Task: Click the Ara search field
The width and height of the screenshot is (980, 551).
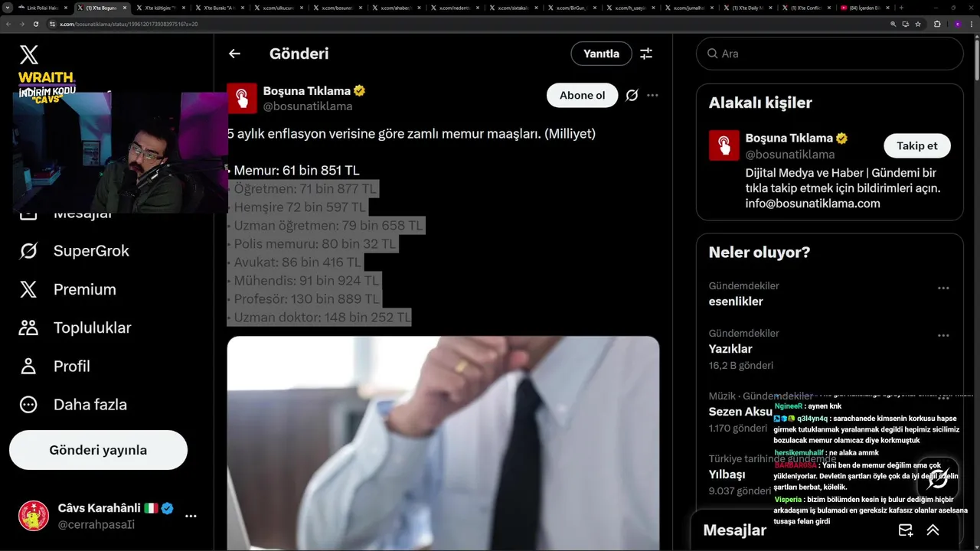Action: pyautogui.click(x=830, y=54)
